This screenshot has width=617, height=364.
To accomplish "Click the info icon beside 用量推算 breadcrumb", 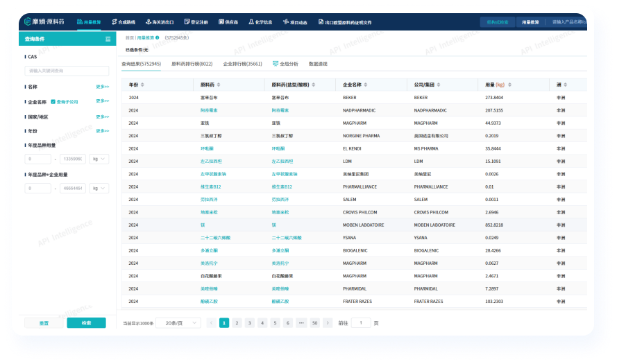I will 158,37.
